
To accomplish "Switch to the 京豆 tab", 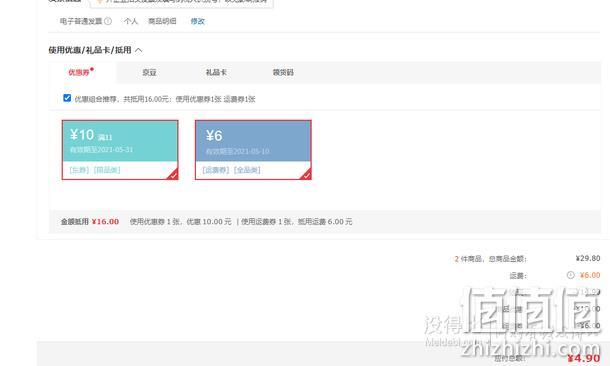I will point(149,72).
